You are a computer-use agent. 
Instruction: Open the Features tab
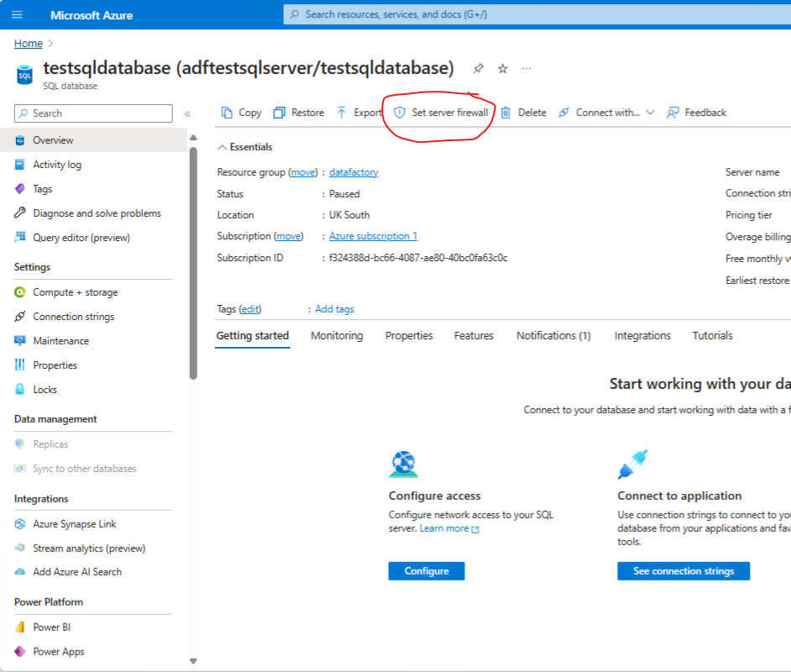click(x=474, y=335)
